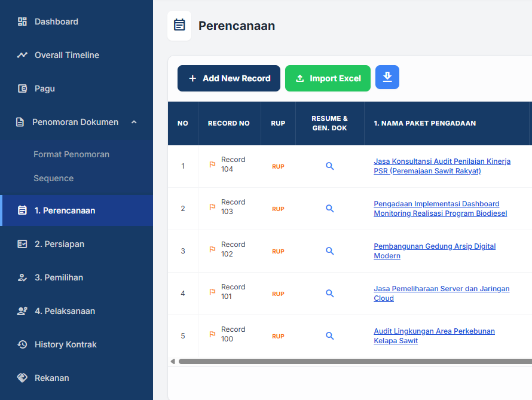The width and height of the screenshot is (532, 400).
Task: Click the blue download icon button
Action: point(387,77)
